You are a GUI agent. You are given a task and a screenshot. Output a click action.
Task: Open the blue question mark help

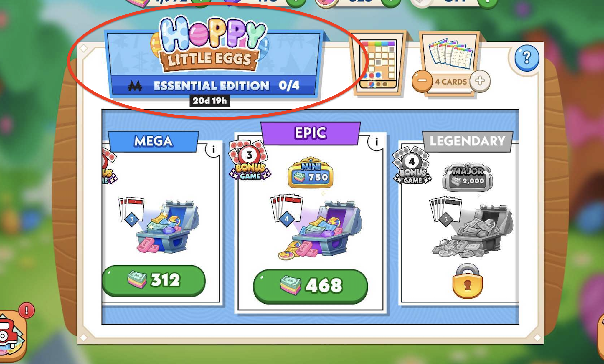pos(527,58)
